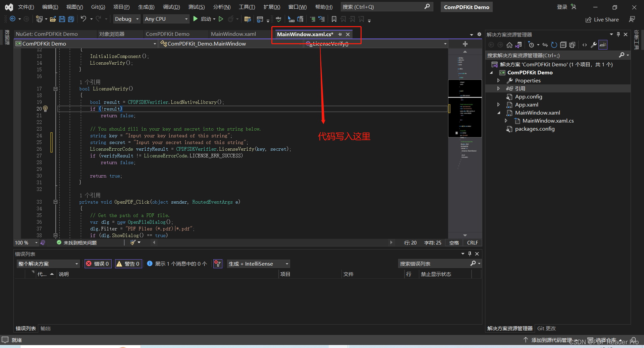The width and height of the screenshot is (644, 348).
Task: Switch to the Git 更改 tab
Action: click(x=546, y=329)
